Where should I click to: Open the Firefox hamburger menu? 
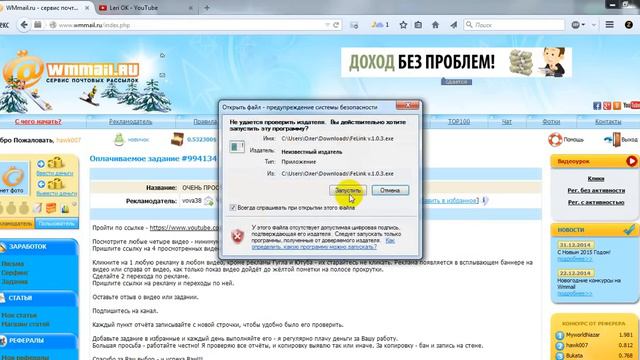[x=609, y=25]
